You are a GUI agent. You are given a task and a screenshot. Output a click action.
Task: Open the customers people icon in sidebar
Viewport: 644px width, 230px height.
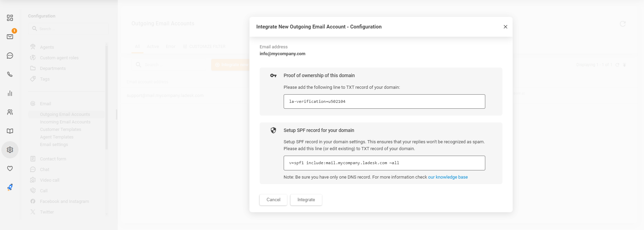(10, 112)
